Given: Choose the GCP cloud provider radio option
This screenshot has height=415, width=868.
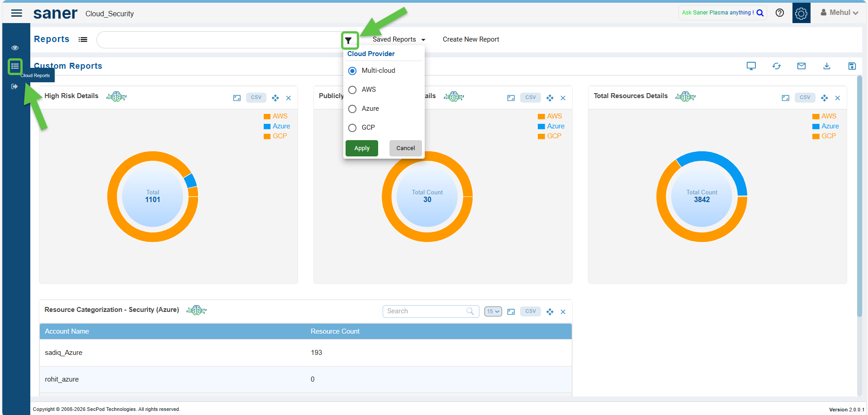Looking at the screenshot, I should [x=352, y=128].
